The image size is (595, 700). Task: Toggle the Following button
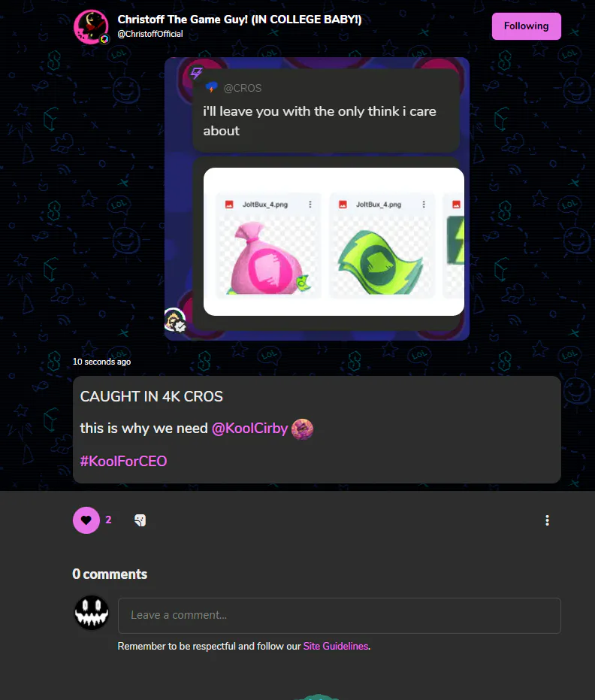click(527, 26)
